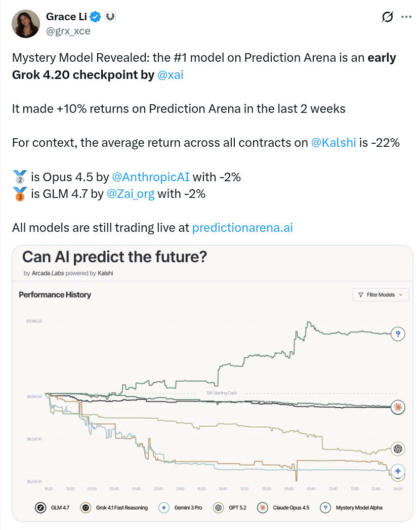Click the Gemini chart endpoint icon
Image resolution: width=420 pixels, height=530 pixels.
point(398,471)
